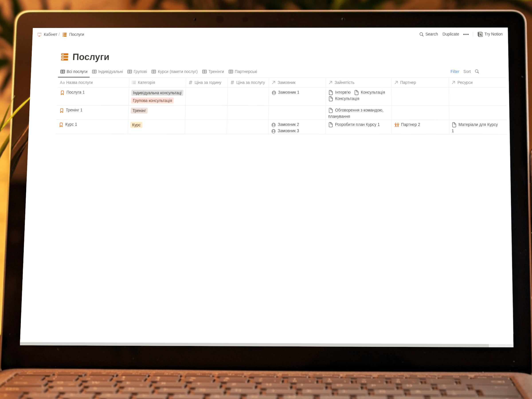Screen dimensions: 532x399
Task: Open the Послуга 1 row page
Action: (75, 92)
